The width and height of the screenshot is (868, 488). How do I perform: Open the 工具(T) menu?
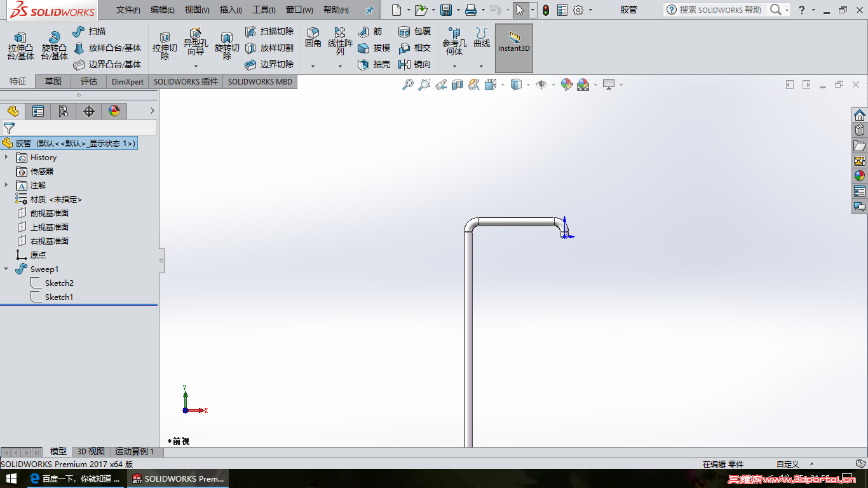(264, 10)
